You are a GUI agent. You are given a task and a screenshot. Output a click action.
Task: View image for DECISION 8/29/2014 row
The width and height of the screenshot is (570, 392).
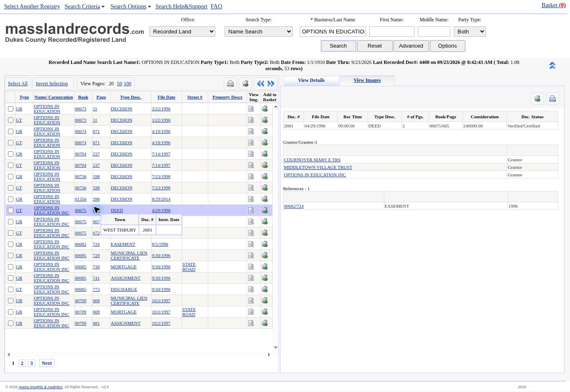[x=251, y=199]
